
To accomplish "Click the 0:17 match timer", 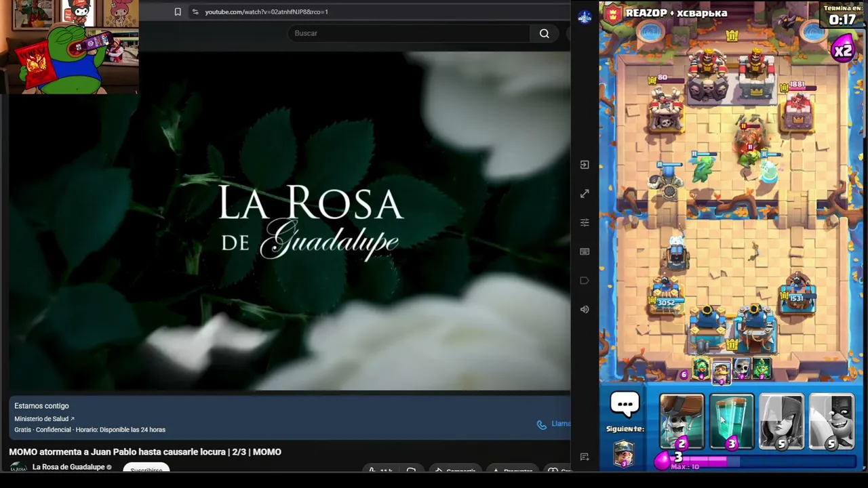I will tap(842, 20).
